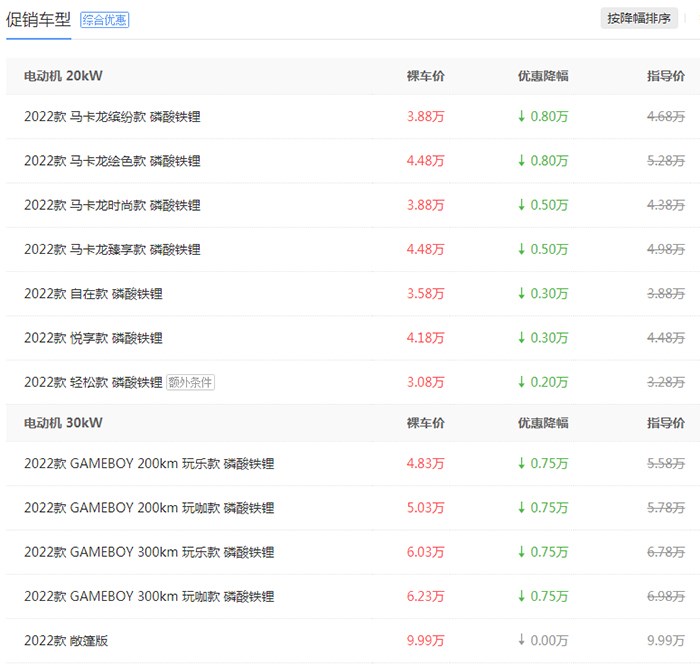Click 0.75万 discount of GAMEBOY 300km 玩咖款

[x=543, y=596]
